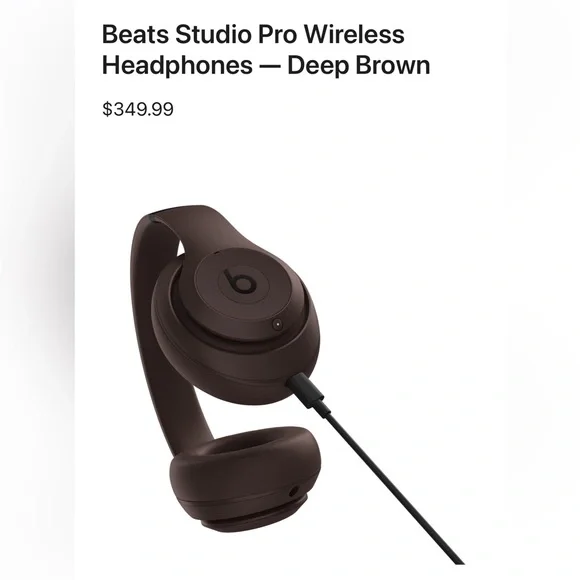The width and height of the screenshot is (580, 580).
Task: Select the word 'Headphones' in product title
Action: [177, 65]
